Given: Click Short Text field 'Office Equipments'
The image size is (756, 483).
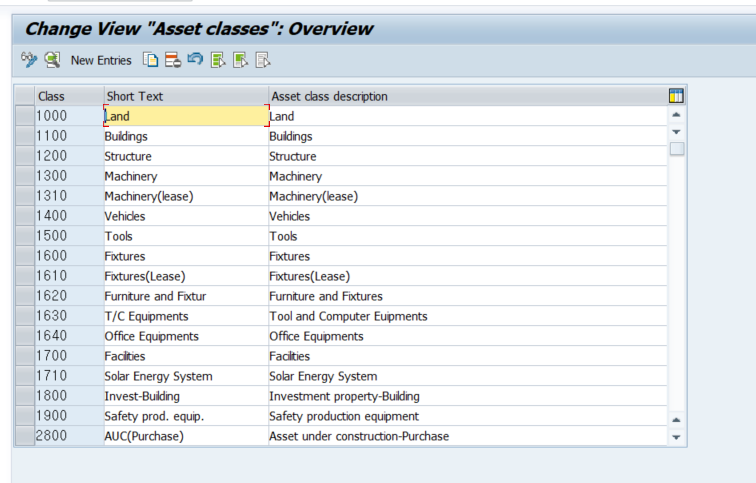Looking at the screenshot, I should (x=186, y=336).
